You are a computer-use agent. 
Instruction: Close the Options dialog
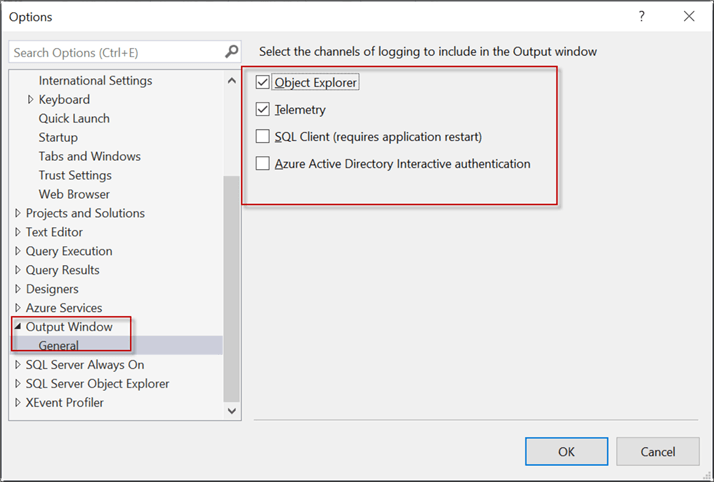point(689,16)
